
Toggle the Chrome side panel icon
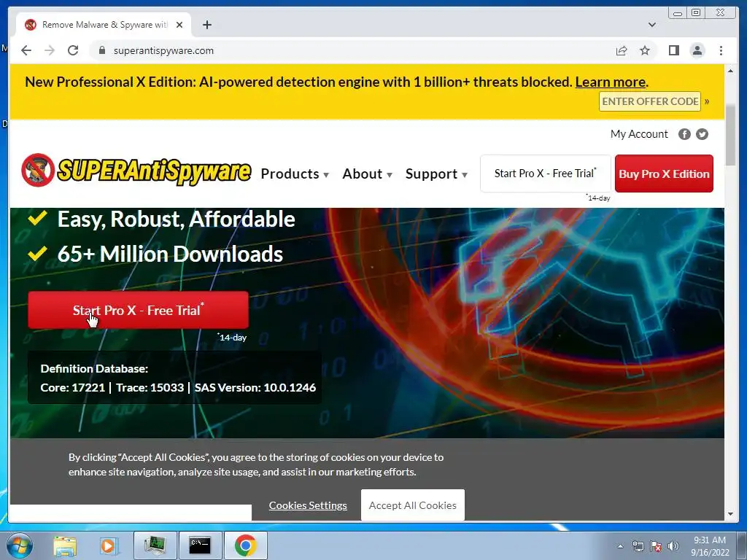[673, 50]
